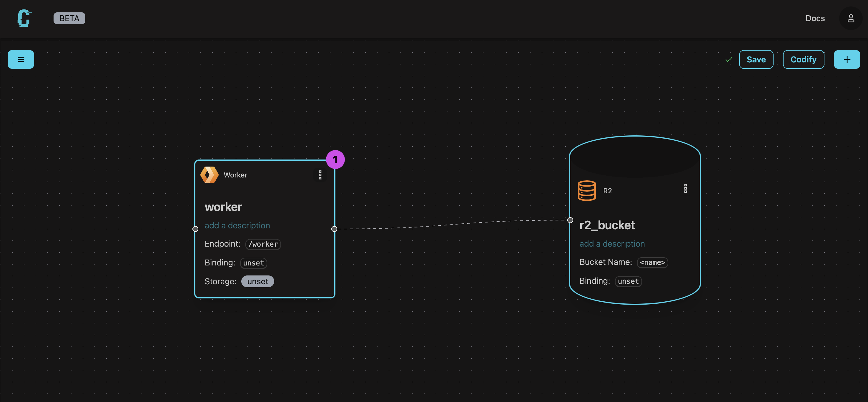Click the Endpoint value /worker

[x=263, y=244]
